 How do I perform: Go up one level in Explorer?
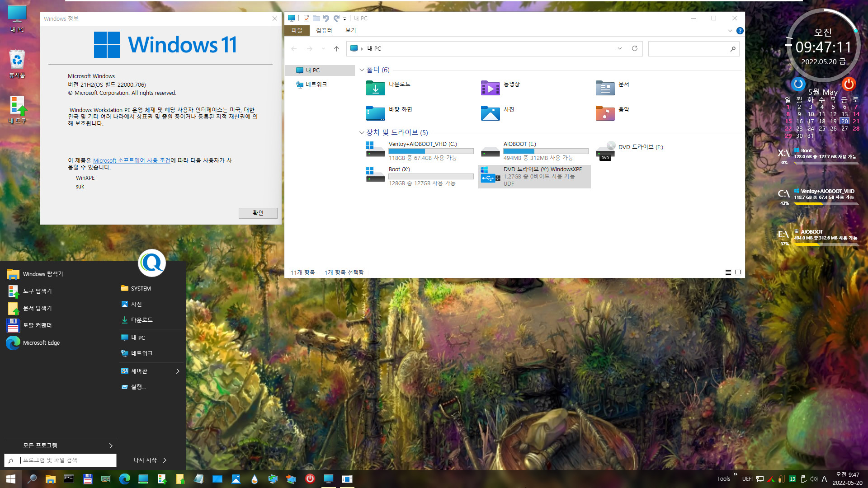(x=336, y=49)
